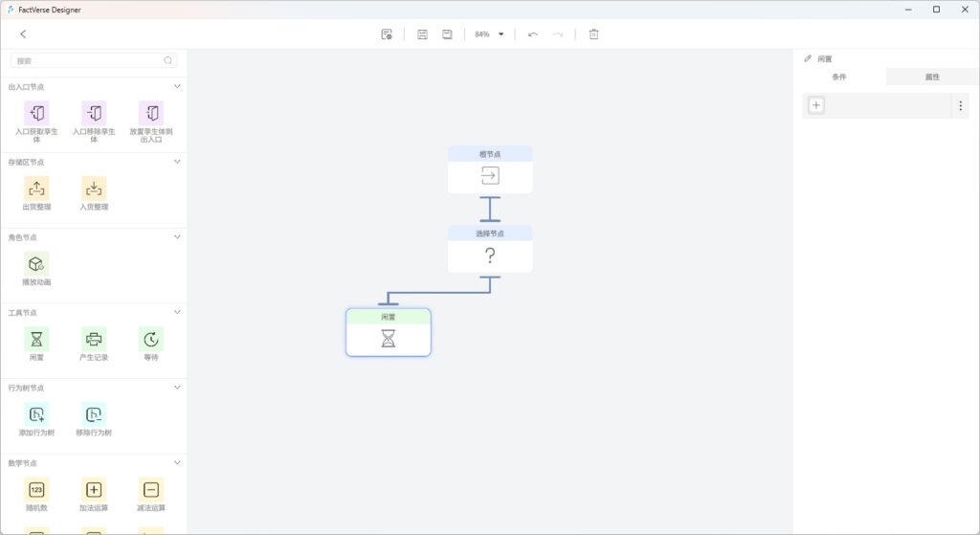This screenshot has height=535, width=980.
Task: Select the 出货整理 storage node icon
Action: [x=36, y=189]
